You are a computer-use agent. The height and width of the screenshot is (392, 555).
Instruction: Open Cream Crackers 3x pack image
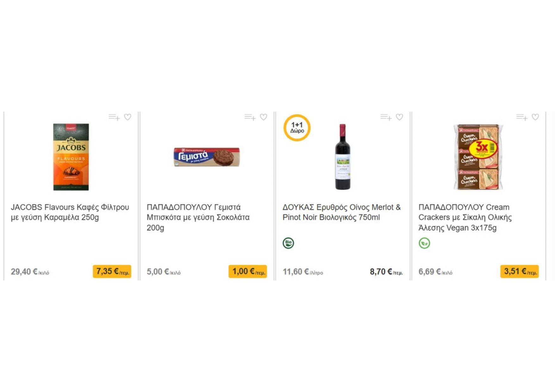(x=478, y=157)
